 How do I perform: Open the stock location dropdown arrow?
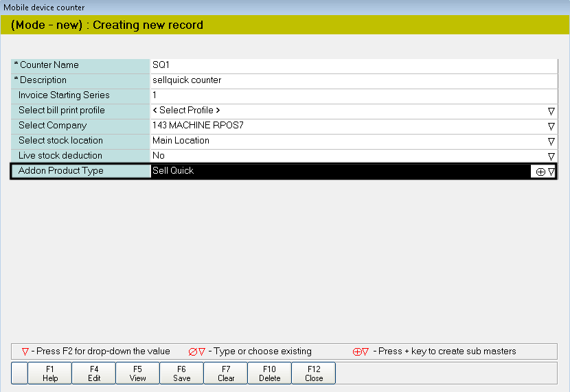[551, 141]
